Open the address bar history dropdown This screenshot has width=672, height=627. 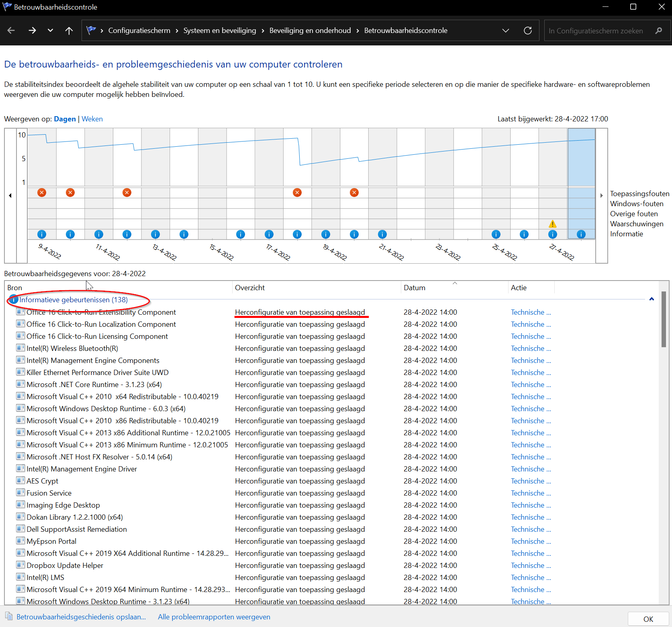pyautogui.click(x=506, y=31)
